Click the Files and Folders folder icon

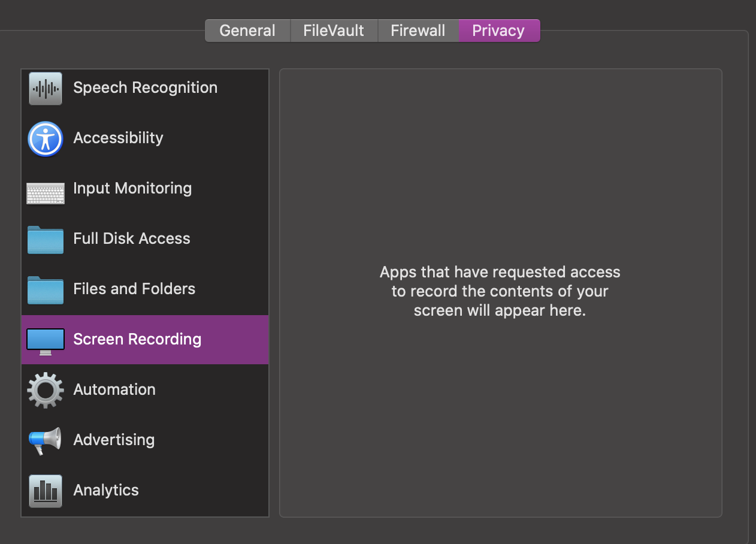click(46, 290)
